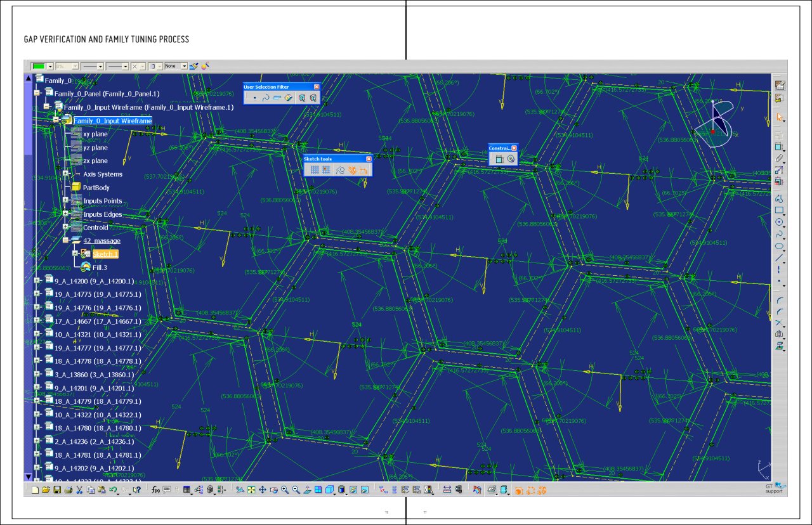Screen dimensions: 812x525
Task: Open the None layer dropdown
Action: point(184,66)
